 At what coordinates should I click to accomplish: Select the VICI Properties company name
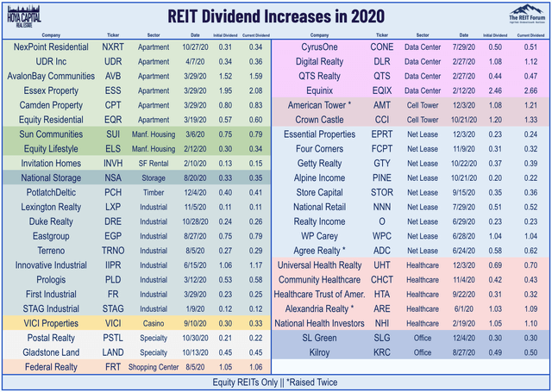click(51, 324)
